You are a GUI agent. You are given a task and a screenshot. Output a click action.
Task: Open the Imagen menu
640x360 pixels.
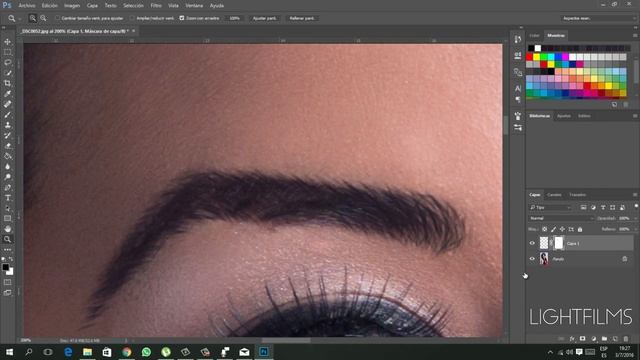click(72, 6)
